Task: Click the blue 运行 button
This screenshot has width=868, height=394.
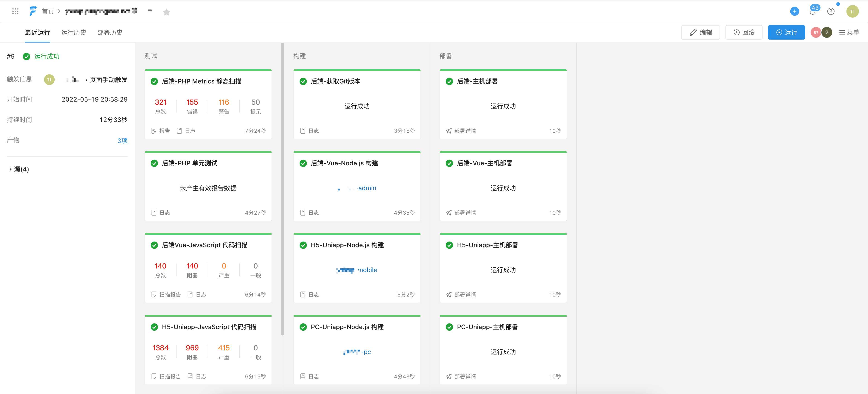Action: coord(786,32)
